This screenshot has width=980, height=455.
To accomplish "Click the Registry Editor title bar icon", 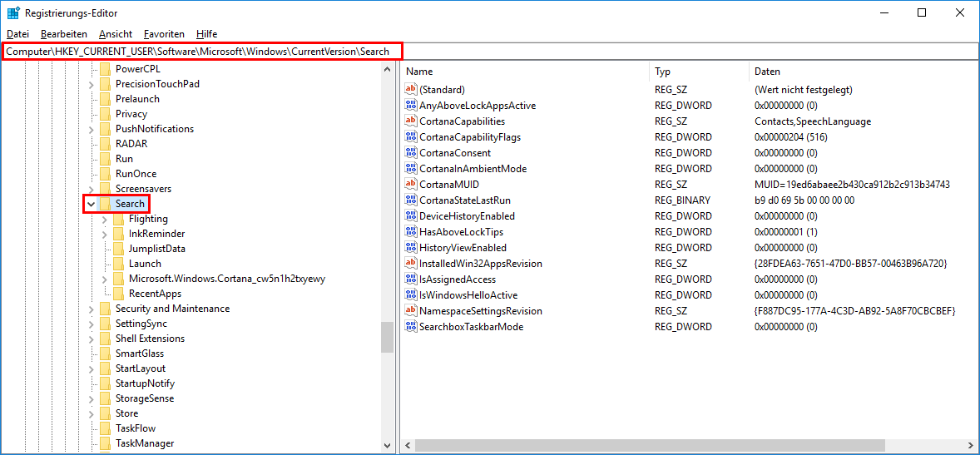I will [x=13, y=13].
